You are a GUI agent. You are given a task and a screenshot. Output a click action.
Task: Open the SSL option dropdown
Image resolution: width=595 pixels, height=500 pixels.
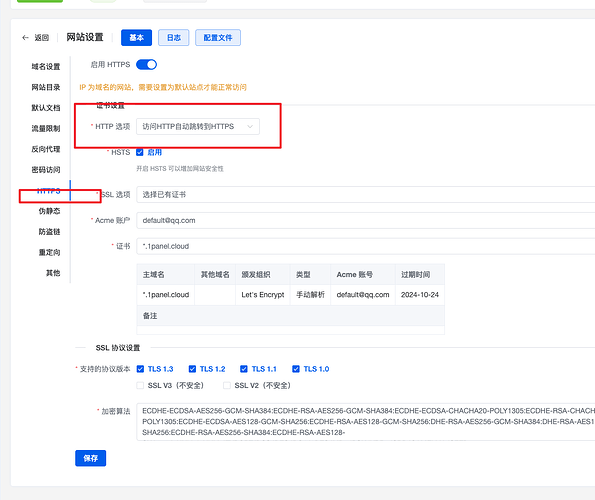point(365,195)
